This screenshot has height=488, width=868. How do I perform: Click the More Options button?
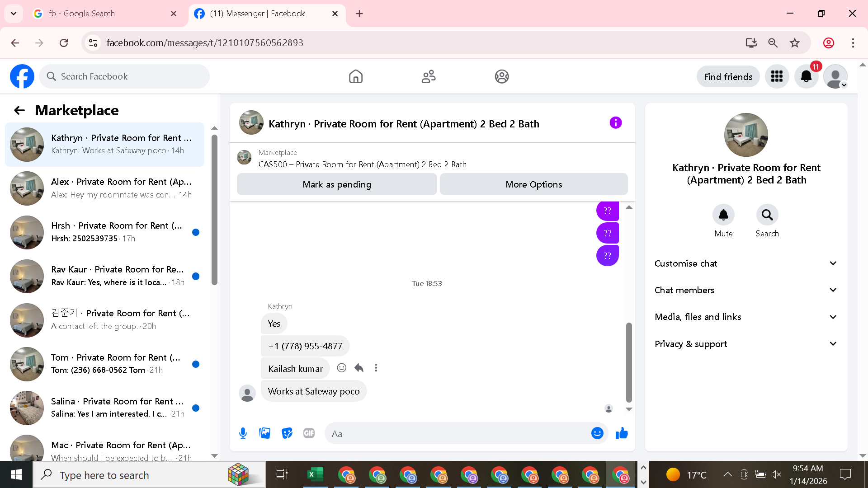533,184
